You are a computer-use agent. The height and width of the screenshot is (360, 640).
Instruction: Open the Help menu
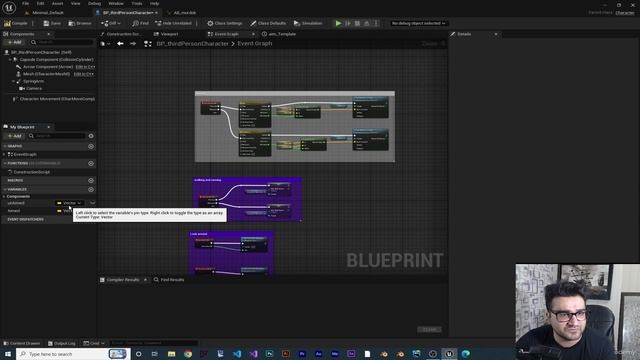154,3
